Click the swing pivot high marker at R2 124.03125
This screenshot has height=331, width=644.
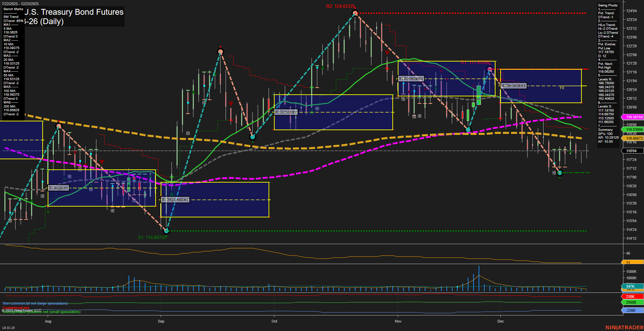355,13
